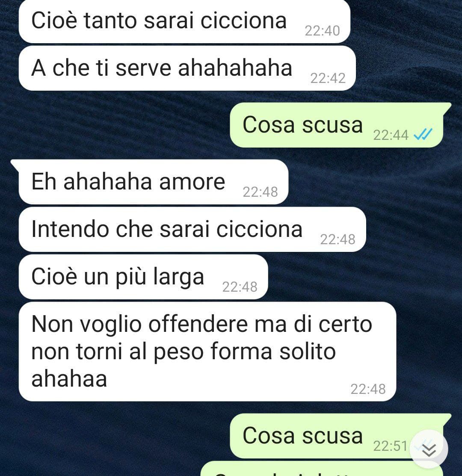Tap second "Cosa scusa" bubble at 22:51

click(336, 436)
